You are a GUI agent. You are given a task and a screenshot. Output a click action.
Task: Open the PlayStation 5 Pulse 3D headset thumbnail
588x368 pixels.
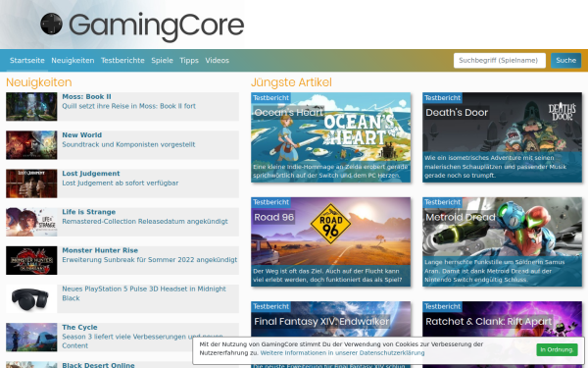[31, 298]
